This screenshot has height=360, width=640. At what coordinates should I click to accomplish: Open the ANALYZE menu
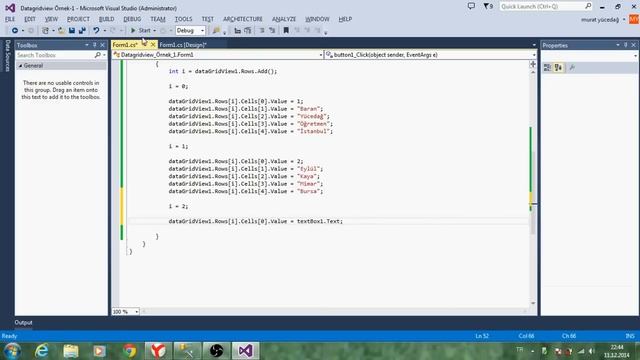click(x=284, y=19)
